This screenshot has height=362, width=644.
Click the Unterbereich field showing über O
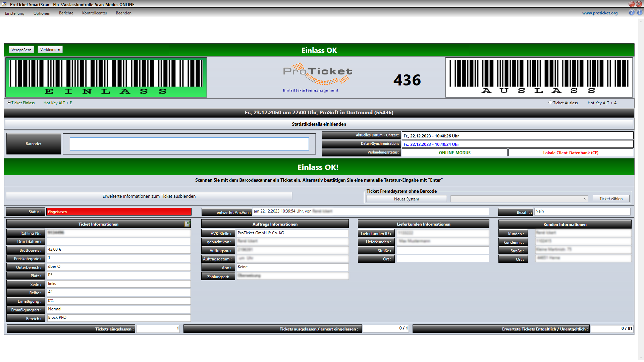pyautogui.click(x=119, y=267)
